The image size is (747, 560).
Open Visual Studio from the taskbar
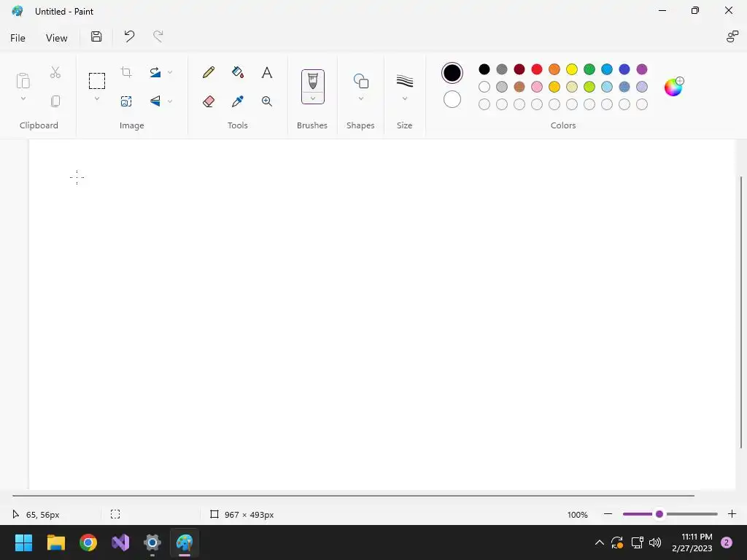point(120,542)
